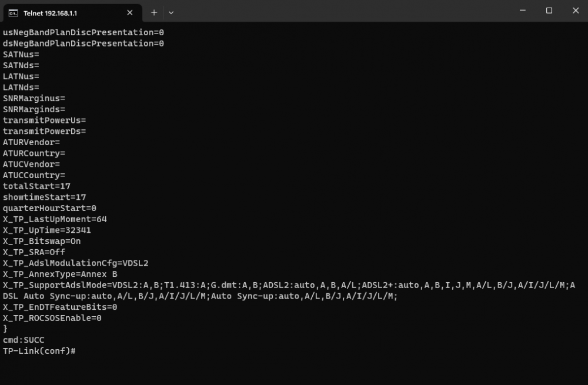This screenshot has height=385, width=588.
Task: Close the Telnet 192.168.1.1 tab
Action: tap(129, 12)
